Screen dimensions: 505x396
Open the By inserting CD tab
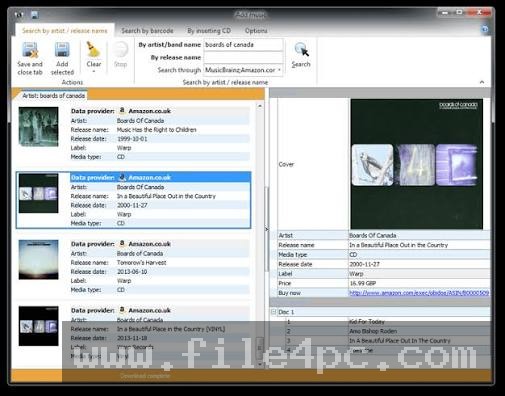pyautogui.click(x=209, y=31)
